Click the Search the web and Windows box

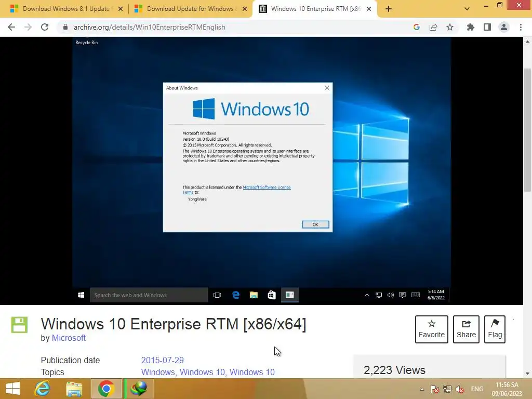click(149, 295)
